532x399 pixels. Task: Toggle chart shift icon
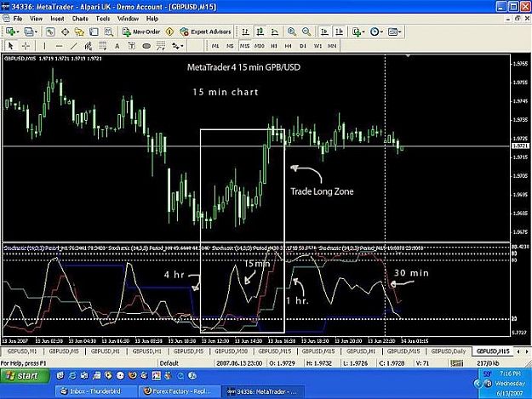click(x=340, y=31)
